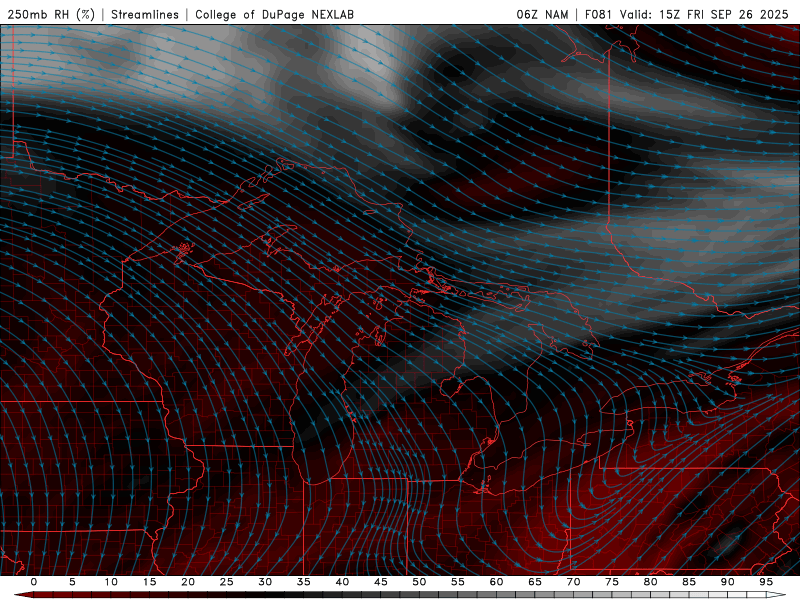The width and height of the screenshot is (800, 600).
Task: Click 'College of DuPage NEXLAB' header text
Action: [274, 14]
